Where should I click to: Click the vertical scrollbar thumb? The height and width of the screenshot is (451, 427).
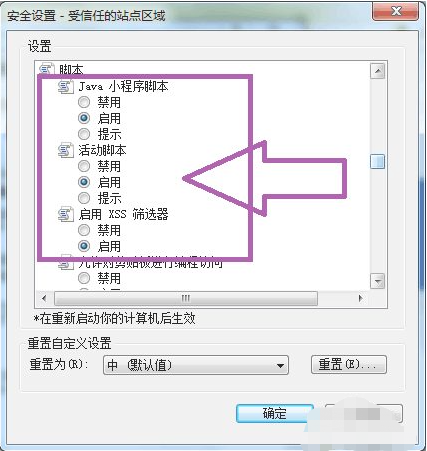tap(378, 161)
